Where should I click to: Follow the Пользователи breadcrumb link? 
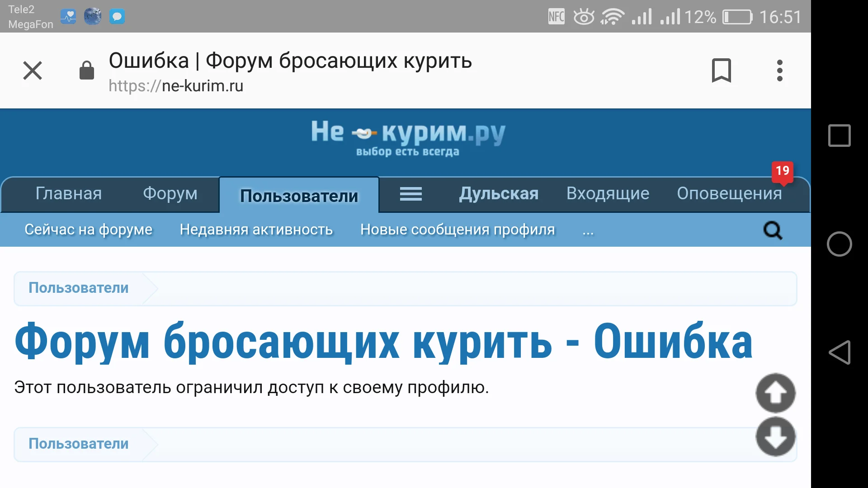click(78, 288)
